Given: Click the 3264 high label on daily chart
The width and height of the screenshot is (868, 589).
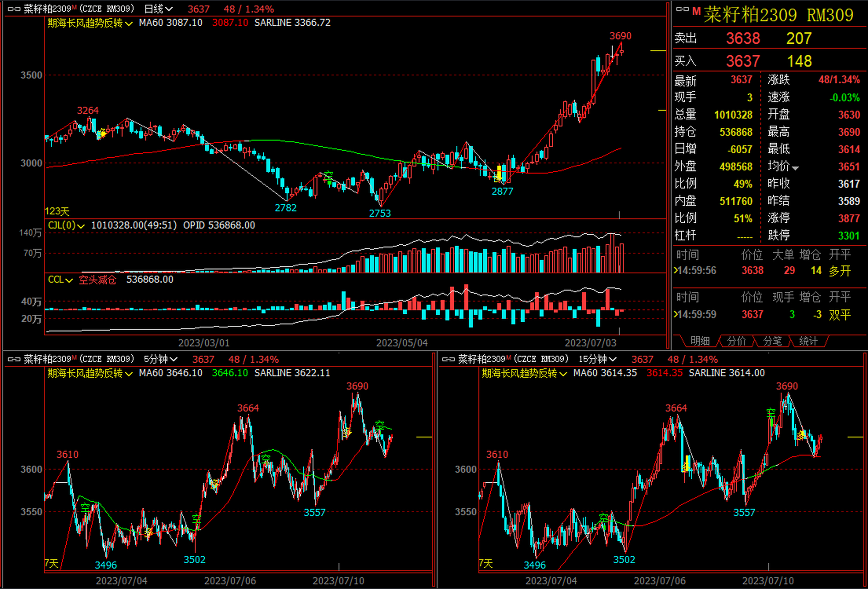Looking at the screenshot, I should click(x=87, y=110).
